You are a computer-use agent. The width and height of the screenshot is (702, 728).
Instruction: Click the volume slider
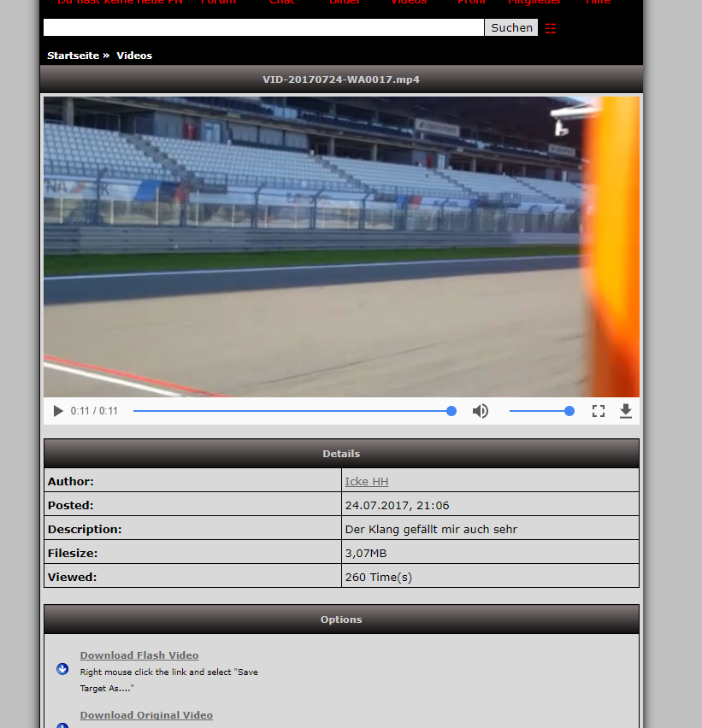coord(542,411)
